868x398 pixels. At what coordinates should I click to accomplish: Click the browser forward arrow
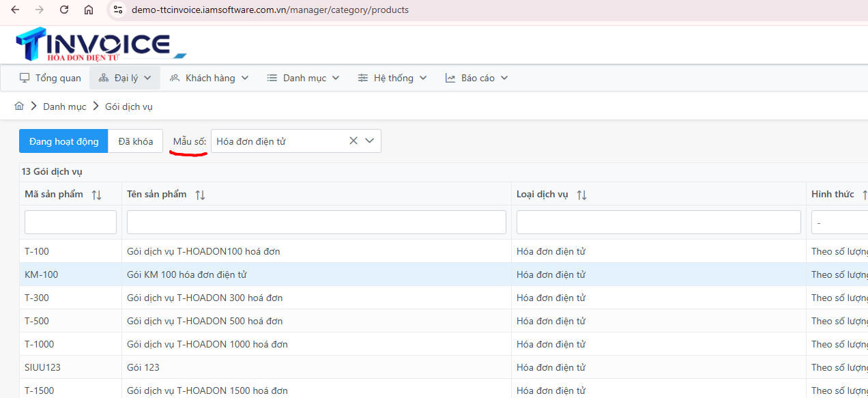pyautogui.click(x=40, y=10)
